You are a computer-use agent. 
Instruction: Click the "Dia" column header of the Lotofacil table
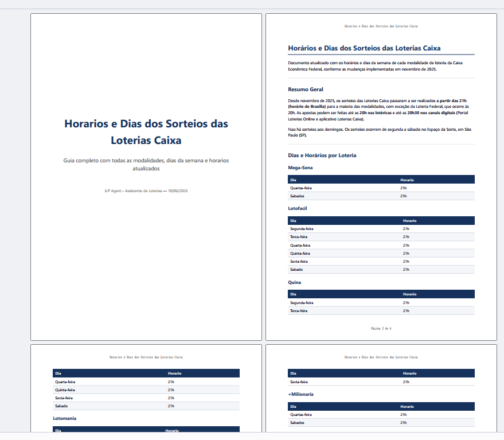pyautogui.click(x=293, y=221)
